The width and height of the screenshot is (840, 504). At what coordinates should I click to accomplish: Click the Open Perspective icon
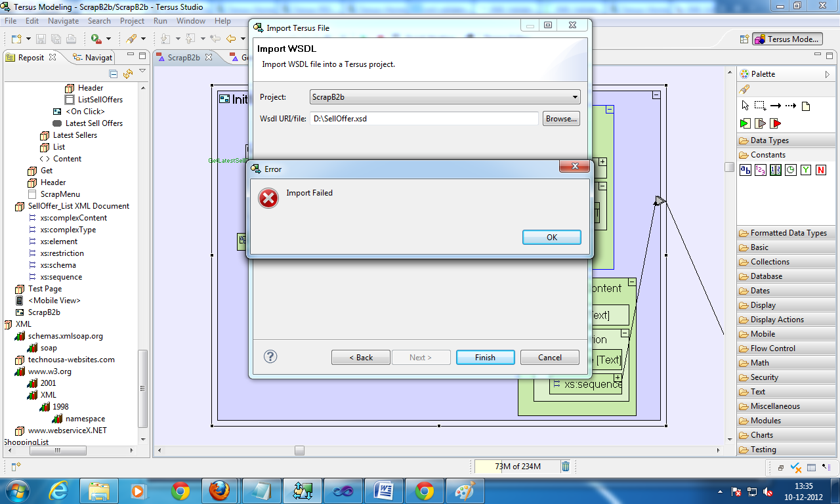(x=744, y=39)
